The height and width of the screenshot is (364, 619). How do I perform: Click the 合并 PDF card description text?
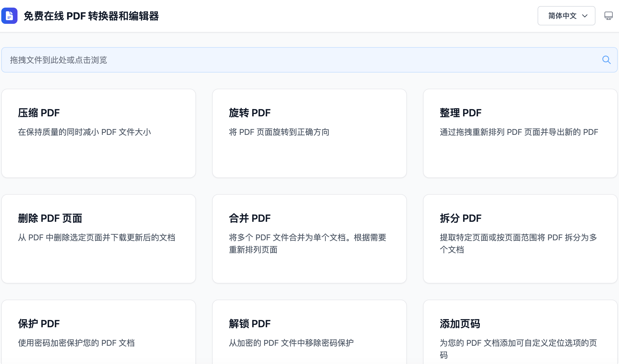(307, 244)
